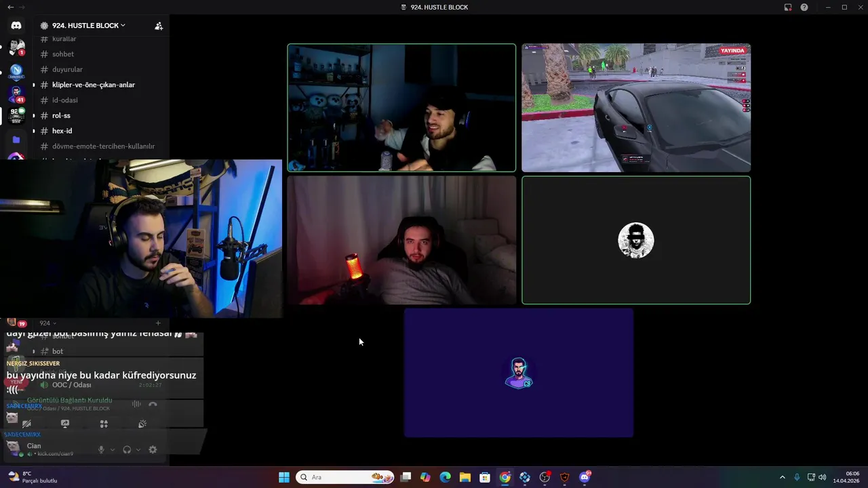
Task: Open the Napoli-logo server icon
Action: click(16, 71)
